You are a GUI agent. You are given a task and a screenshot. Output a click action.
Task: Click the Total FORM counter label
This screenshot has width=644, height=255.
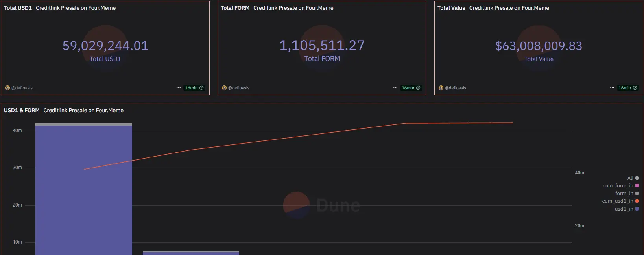322,59
